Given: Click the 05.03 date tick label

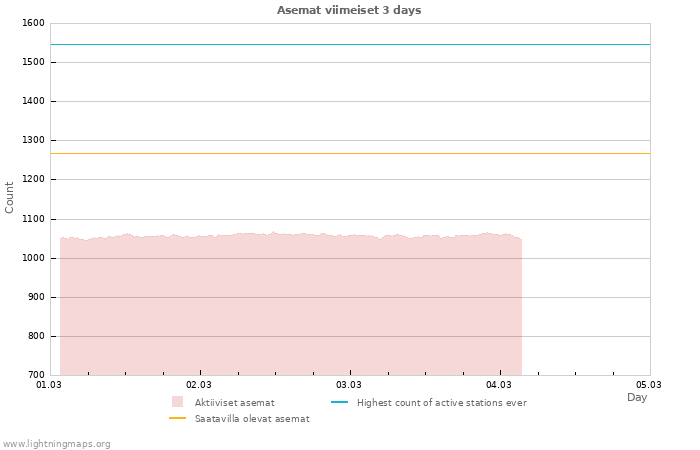Looking at the screenshot, I should coord(649,384).
